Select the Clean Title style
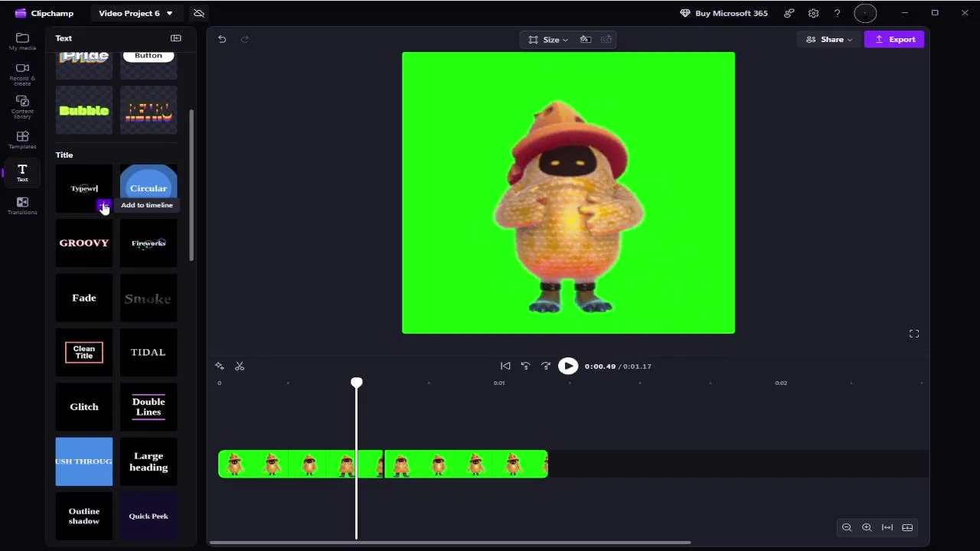Image resolution: width=980 pixels, height=551 pixels. [84, 352]
